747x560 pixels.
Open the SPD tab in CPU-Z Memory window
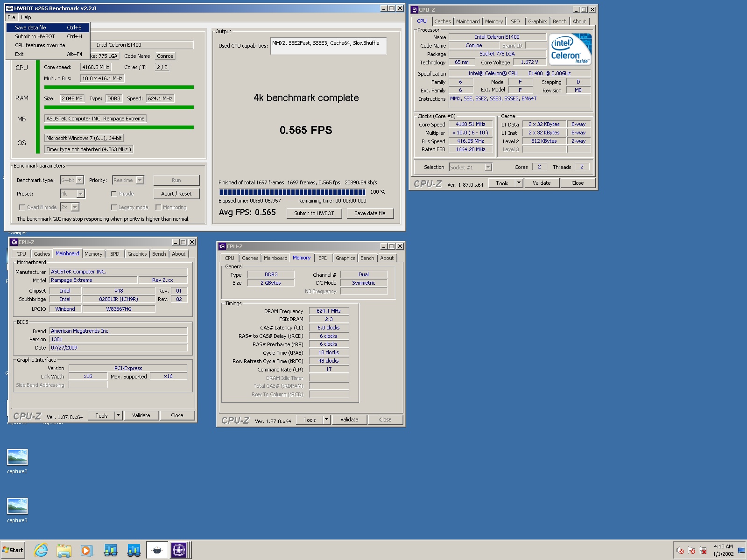(x=323, y=258)
